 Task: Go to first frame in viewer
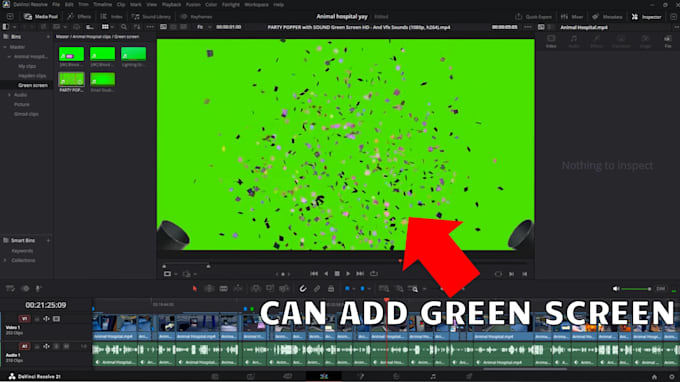(314, 274)
